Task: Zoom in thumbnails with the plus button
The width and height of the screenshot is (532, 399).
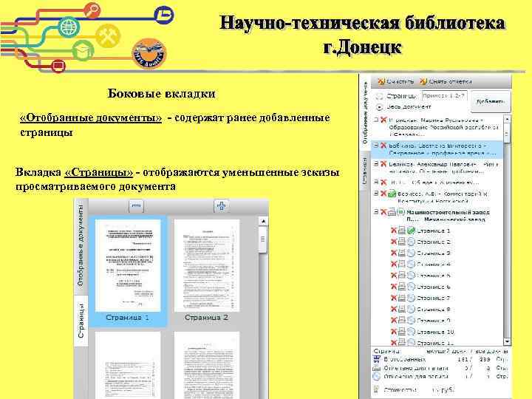Action: tap(221, 205)
